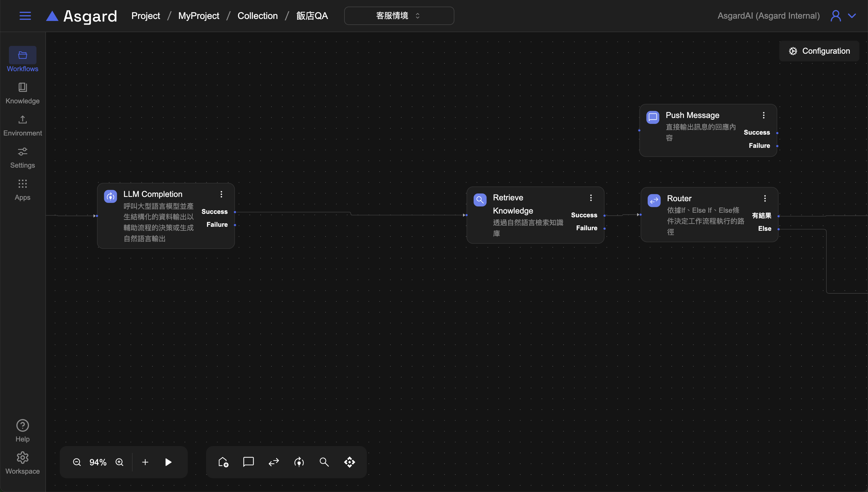Add Push Message node from toolbar

248,462
